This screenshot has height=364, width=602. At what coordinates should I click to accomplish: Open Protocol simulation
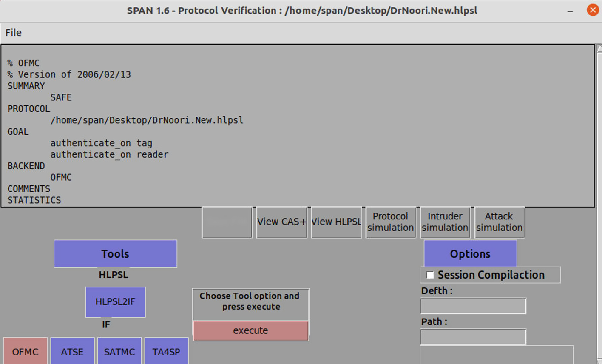(391, 222)
